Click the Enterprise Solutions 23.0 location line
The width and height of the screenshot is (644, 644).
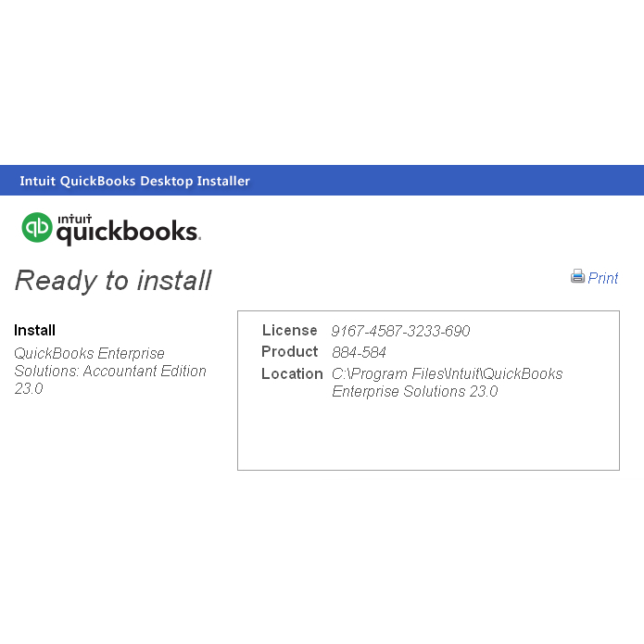pyautogui.click(x=415, y=391)
